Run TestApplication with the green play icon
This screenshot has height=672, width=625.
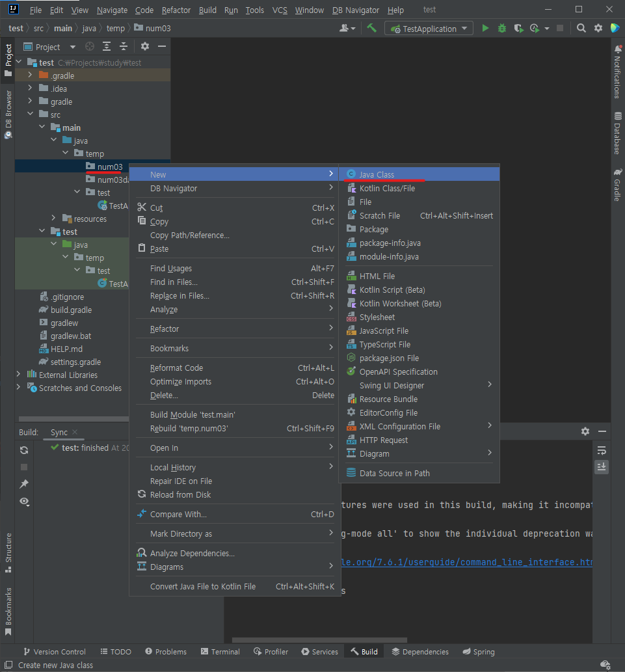point(485,28)
